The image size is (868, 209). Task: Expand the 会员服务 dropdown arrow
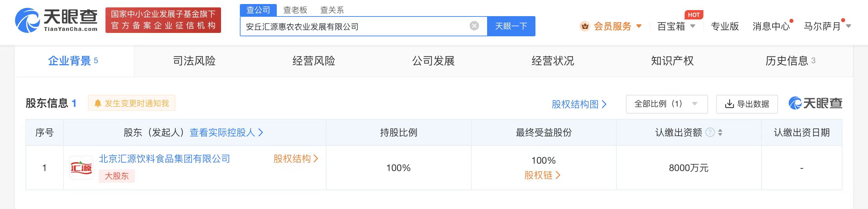[x=639, y=26]
